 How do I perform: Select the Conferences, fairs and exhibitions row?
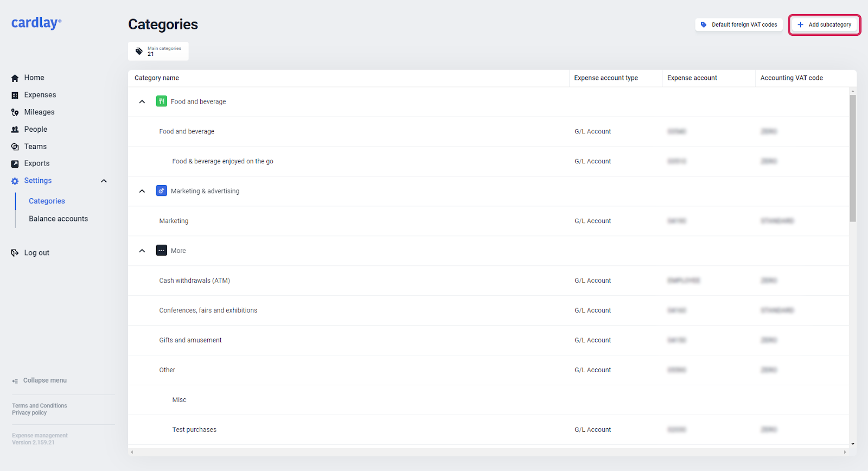point(208,310)
